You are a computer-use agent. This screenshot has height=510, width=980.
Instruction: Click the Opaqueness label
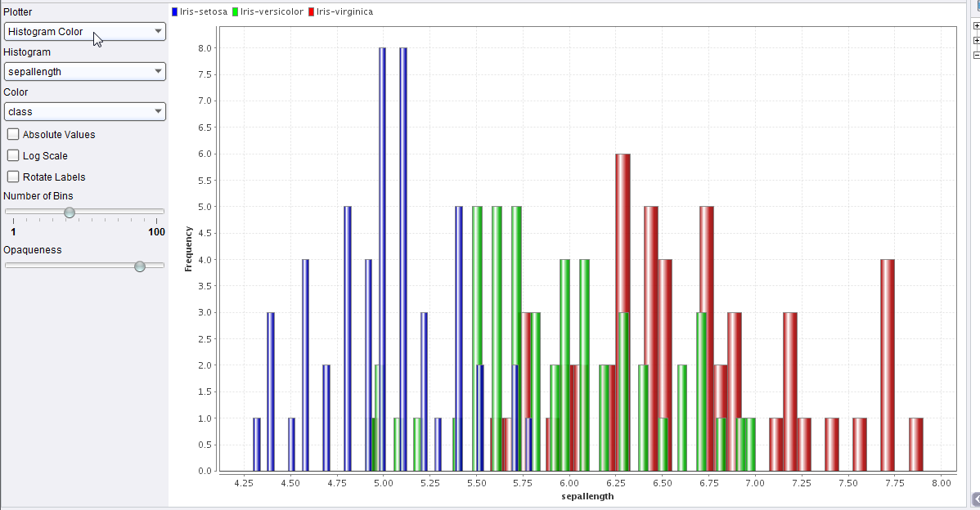click(x=33, y=250)
